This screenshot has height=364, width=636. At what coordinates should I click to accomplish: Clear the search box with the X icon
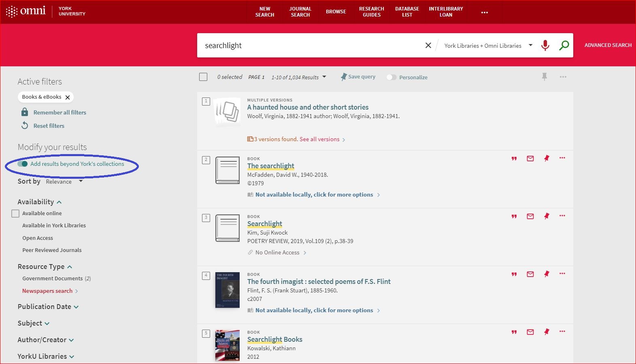pos(428,45)
